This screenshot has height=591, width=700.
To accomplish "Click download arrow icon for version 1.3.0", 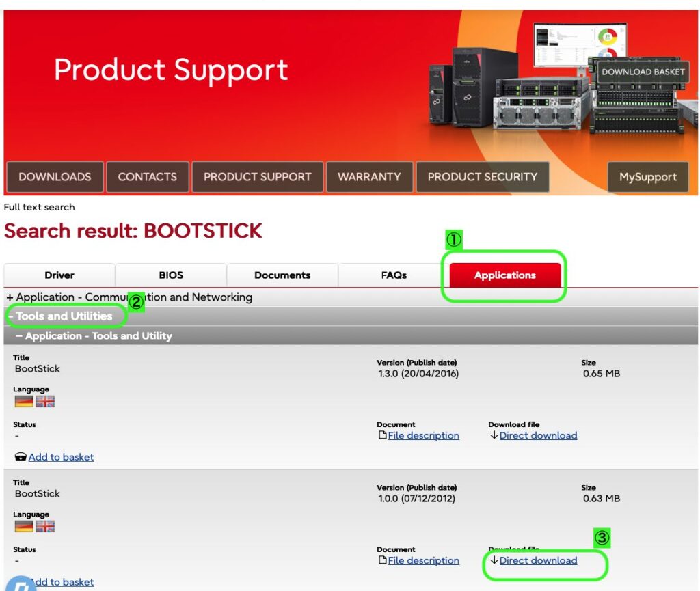I will (494, 435).
